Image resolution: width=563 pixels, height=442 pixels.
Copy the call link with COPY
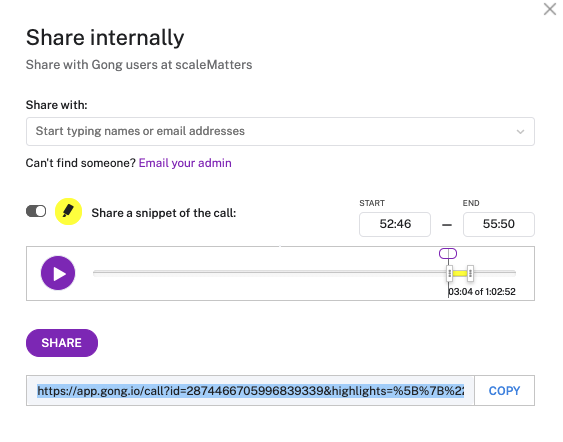tap(504, 391)
